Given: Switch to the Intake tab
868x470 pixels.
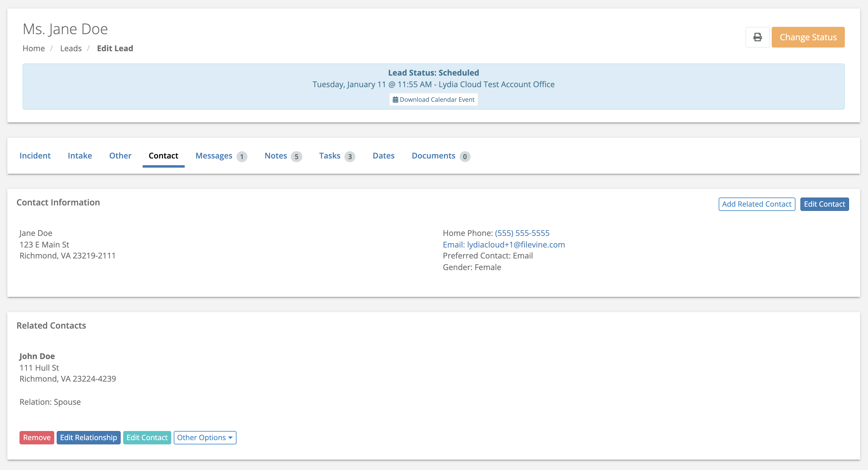Looking at the screenshot, I should 80,156.
